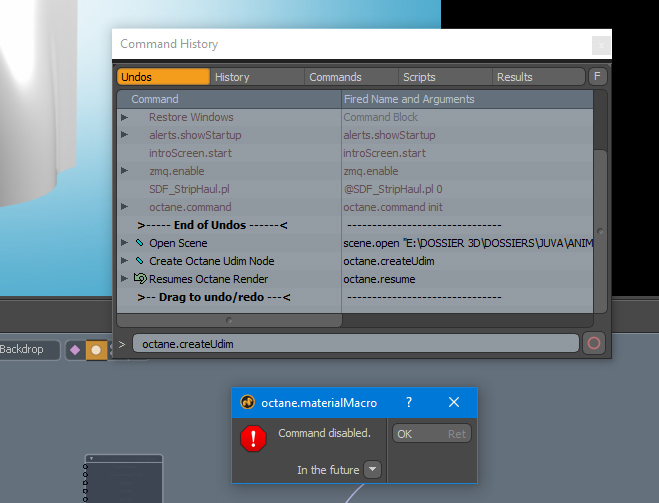659x503 pixels.
Task: Toggle the orange circle button
Action: pos(96,350)
